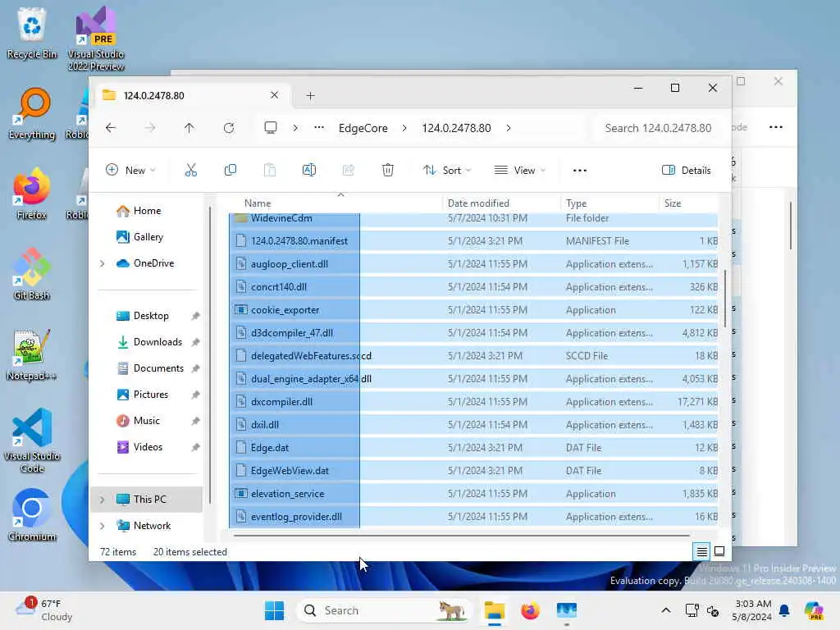Open Recycle Bin on desktop
The image size is (840, 630).
(x=32, y=33)
